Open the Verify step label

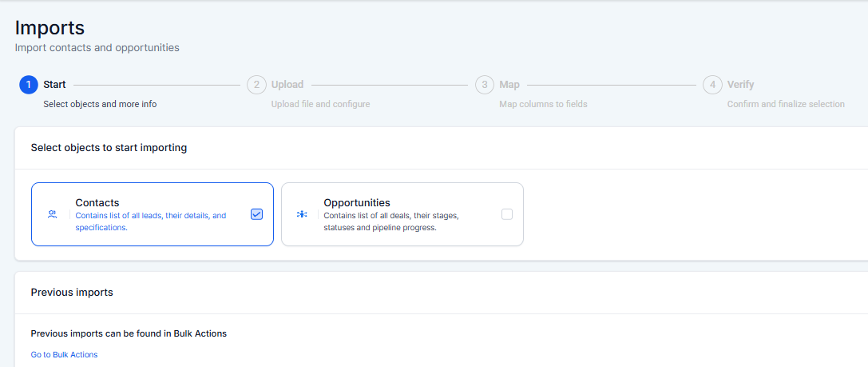point(740,85)
